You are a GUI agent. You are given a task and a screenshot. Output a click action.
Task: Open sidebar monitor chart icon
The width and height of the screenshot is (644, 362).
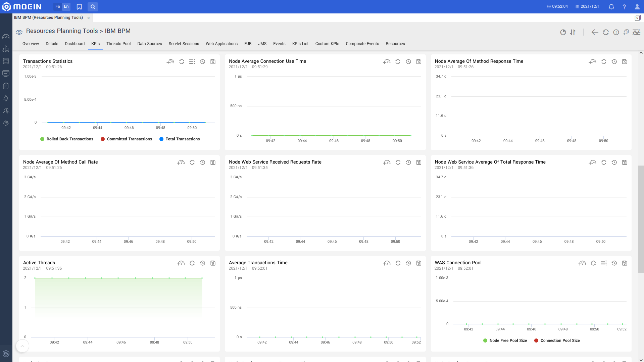(x=6, y=74)
